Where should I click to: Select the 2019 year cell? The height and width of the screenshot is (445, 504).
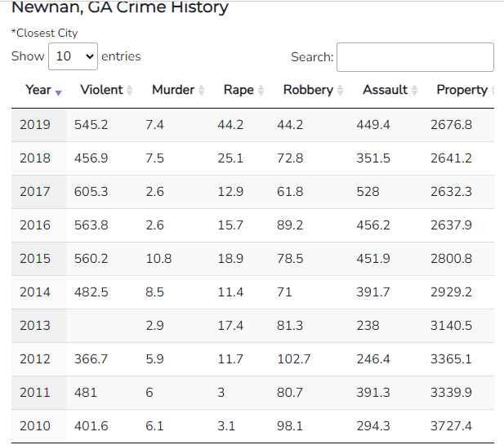[x=35, y=125]
